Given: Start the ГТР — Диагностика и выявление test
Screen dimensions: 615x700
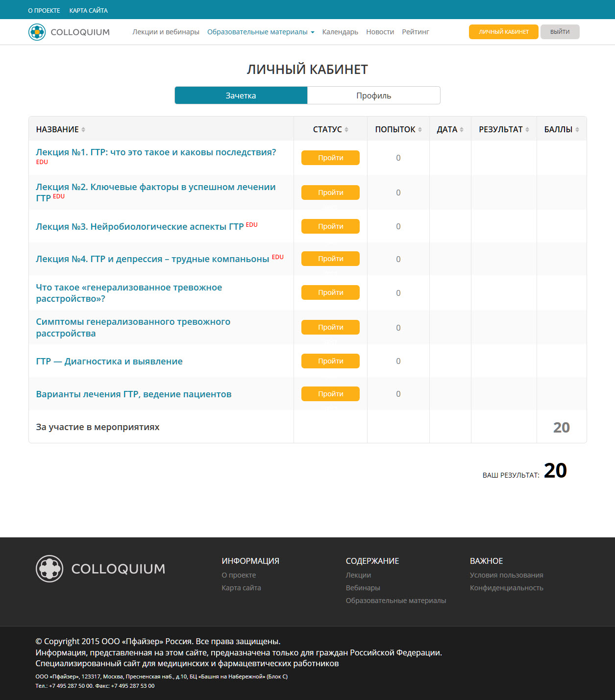Looking at the screenshot, I should point(330,361).
